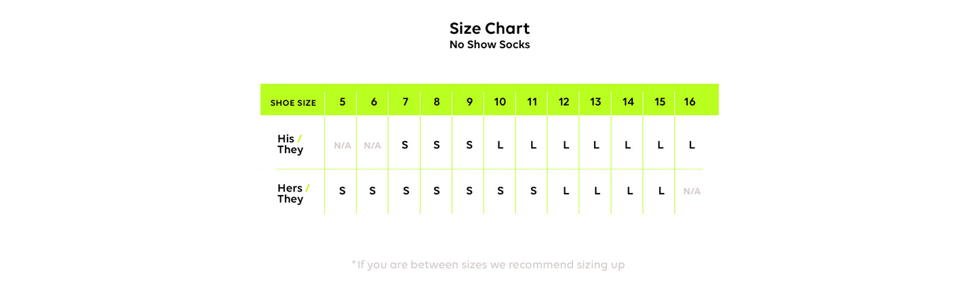This screenshot has height=294, width=980.
Task: Click shoe size 10 column header
Action: click(x=500, y=102)
